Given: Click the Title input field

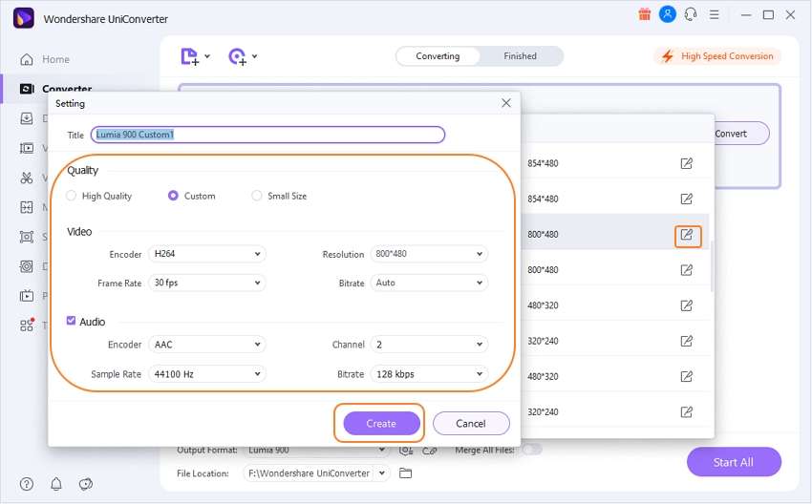Looking at the screenshot, I should 267,135.
